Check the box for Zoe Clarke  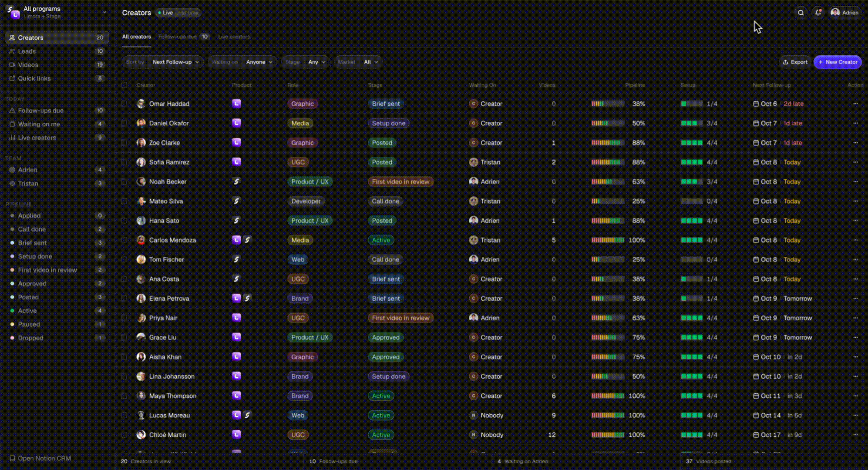click(x=124, y=143)
